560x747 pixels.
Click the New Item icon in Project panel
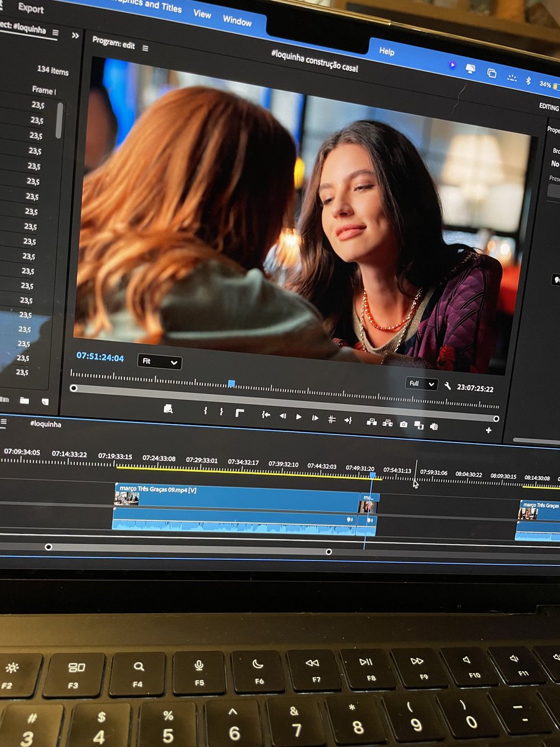click(x=44, y=402)
